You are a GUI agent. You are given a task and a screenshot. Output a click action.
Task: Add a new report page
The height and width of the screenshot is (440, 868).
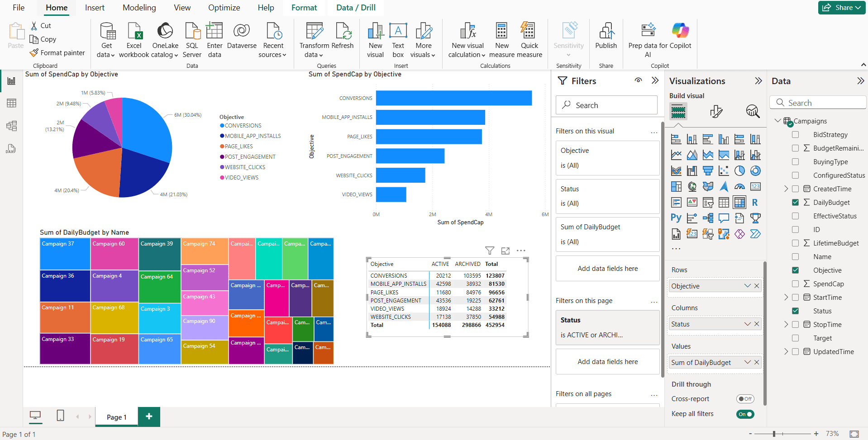point(149,416)
